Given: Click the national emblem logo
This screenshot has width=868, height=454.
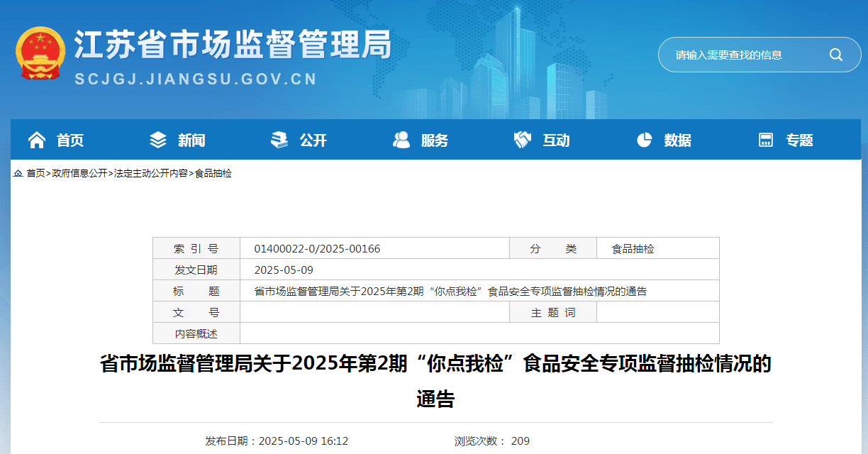Looking at the screenshot, I should tap(40, 54).
